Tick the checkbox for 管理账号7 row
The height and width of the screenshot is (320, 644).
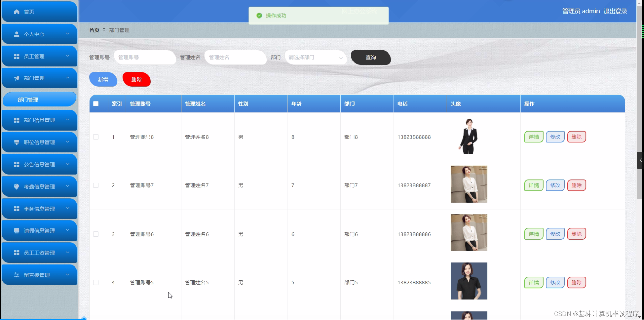pos(96,185)
